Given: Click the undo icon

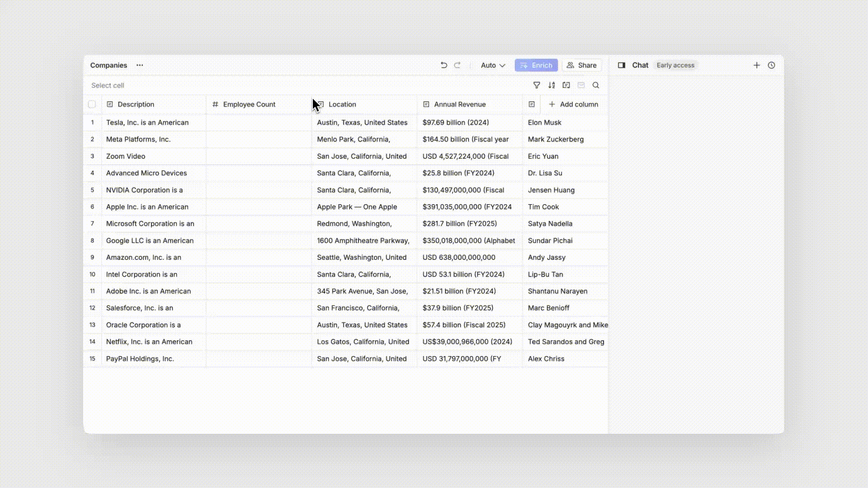Looking at the screenshot, I should click(443, 65).
